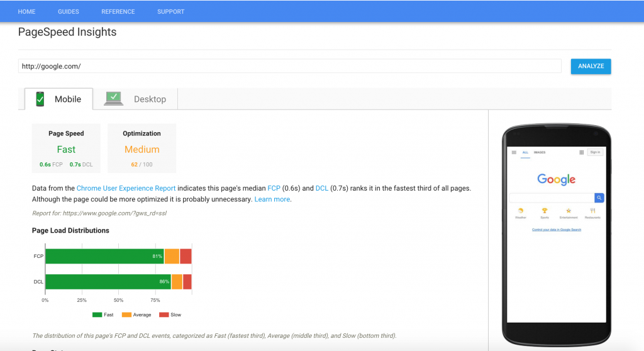Tap the Sports trophy icon
The width and height of the screenshot is (644, 351).
point(544,211)
